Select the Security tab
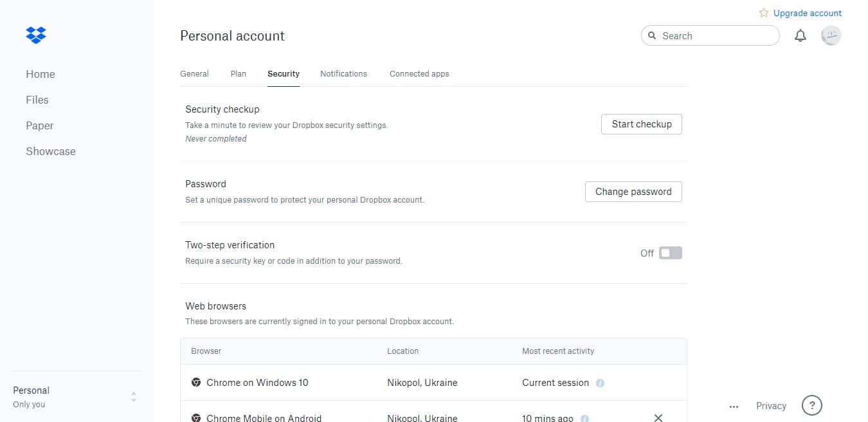868x422 pixels. (284, 74)
